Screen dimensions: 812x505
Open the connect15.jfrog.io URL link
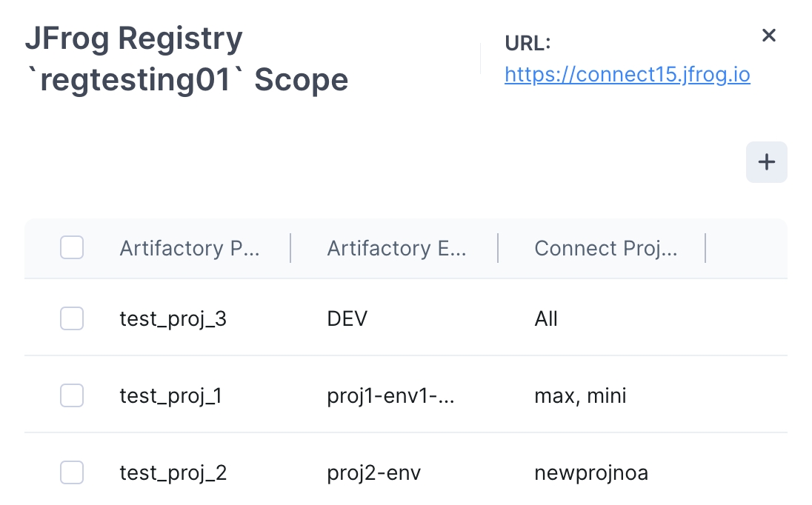627,75
